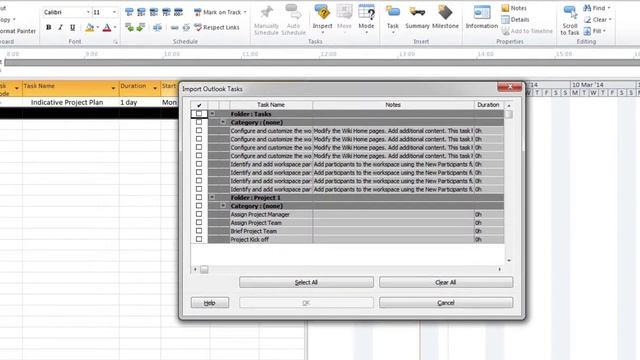
Task: Check the first Category : (none) checkbox
Action: 199,122
